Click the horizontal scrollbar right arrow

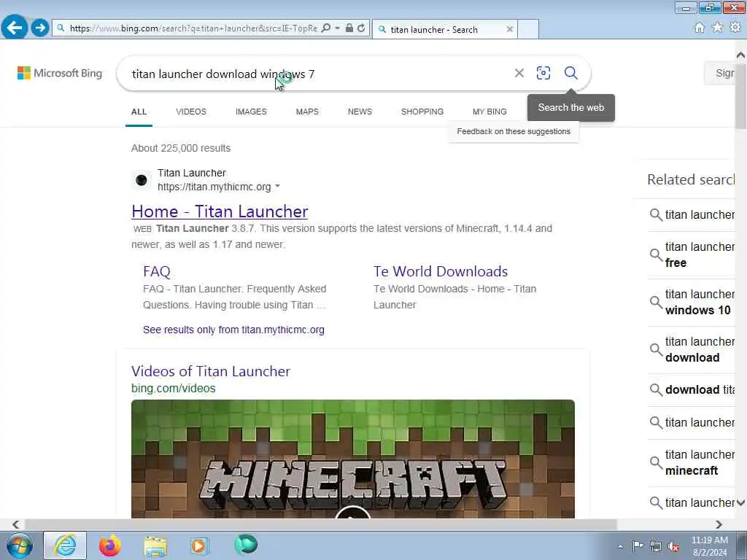click(719, 524)
